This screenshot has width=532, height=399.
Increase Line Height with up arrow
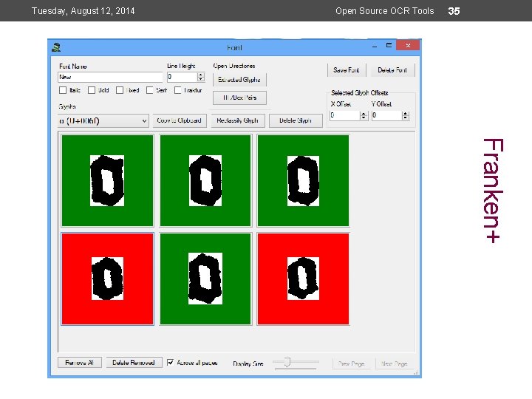201,75
